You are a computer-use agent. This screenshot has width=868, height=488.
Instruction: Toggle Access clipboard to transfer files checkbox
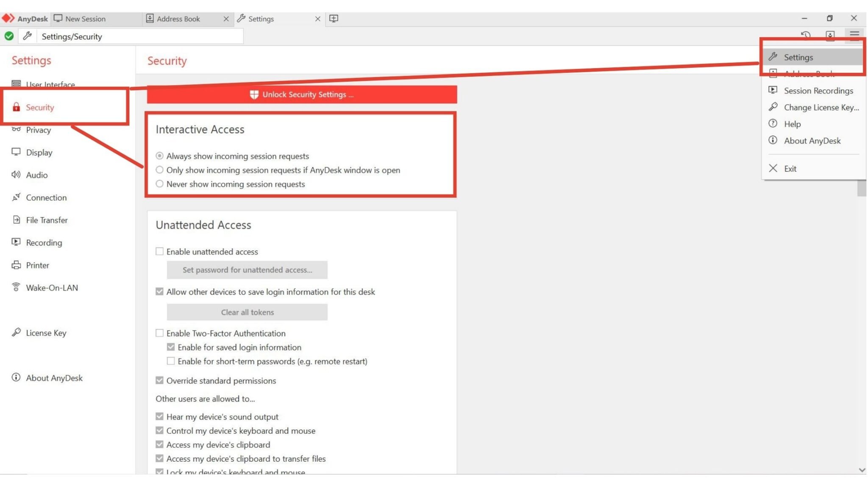159,458
